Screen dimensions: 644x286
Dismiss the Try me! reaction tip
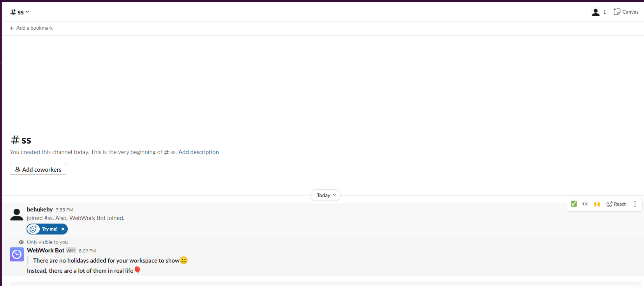point(63,229)
